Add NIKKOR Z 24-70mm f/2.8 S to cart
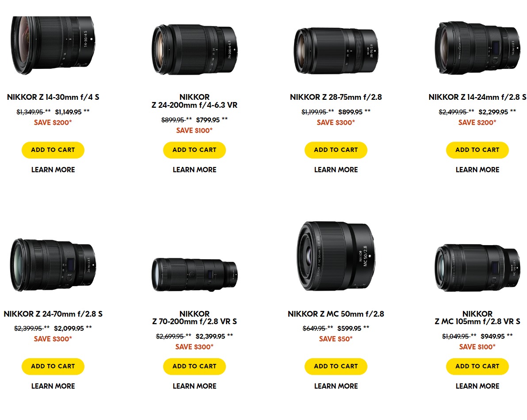Image resolution: width=527 pixels, height=420 pixels. [x=53, y=366]
